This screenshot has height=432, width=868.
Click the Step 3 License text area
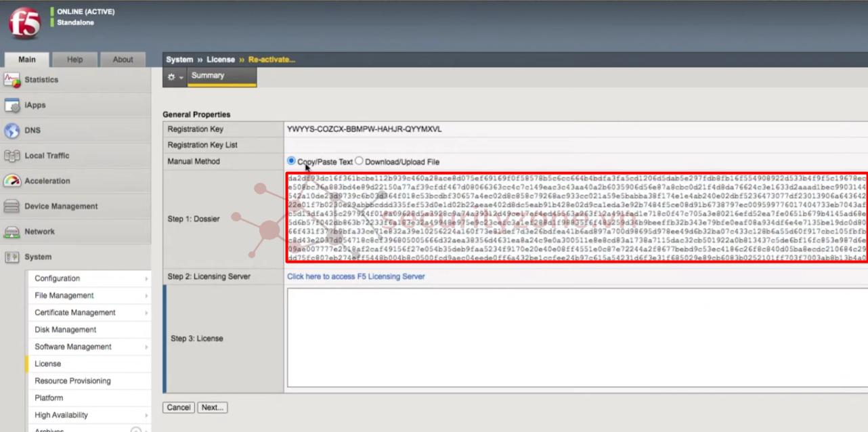[577, 338]
